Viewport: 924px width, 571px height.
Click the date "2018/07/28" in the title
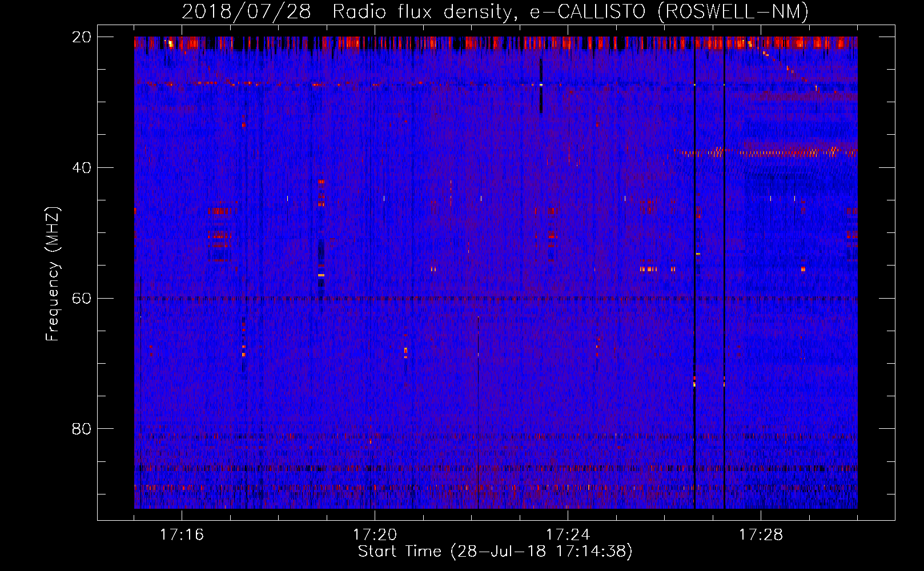(x=247, y=11)
